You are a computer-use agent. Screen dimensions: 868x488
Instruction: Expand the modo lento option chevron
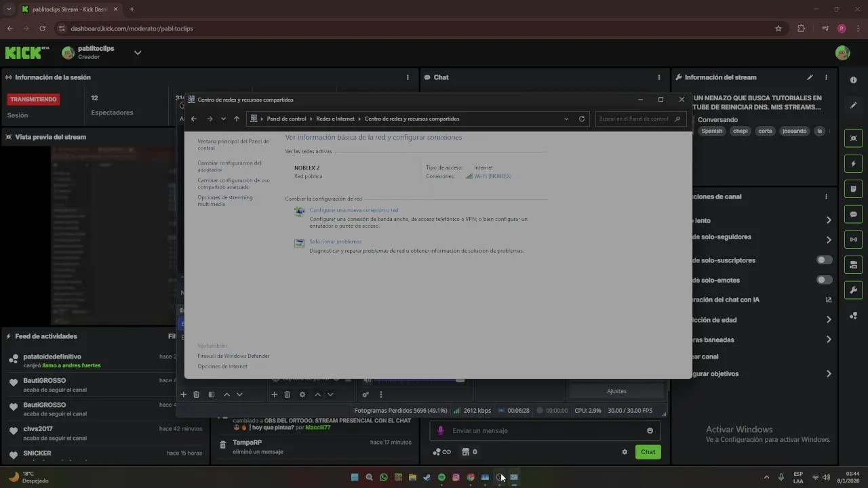point(829,220)
